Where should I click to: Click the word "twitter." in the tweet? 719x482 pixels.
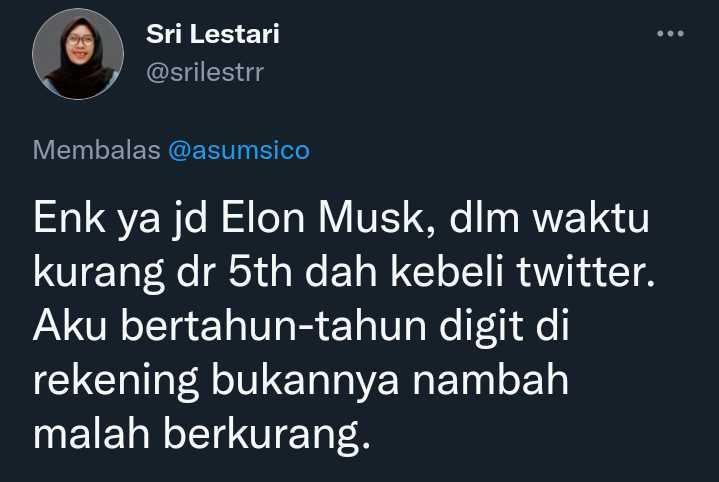coord(586,271)
